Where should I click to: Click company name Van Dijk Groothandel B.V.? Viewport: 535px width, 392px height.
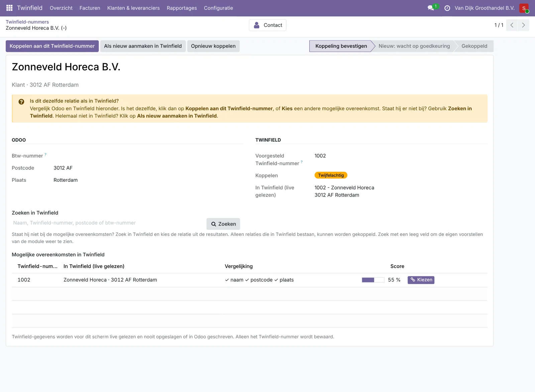coord(485,8)
